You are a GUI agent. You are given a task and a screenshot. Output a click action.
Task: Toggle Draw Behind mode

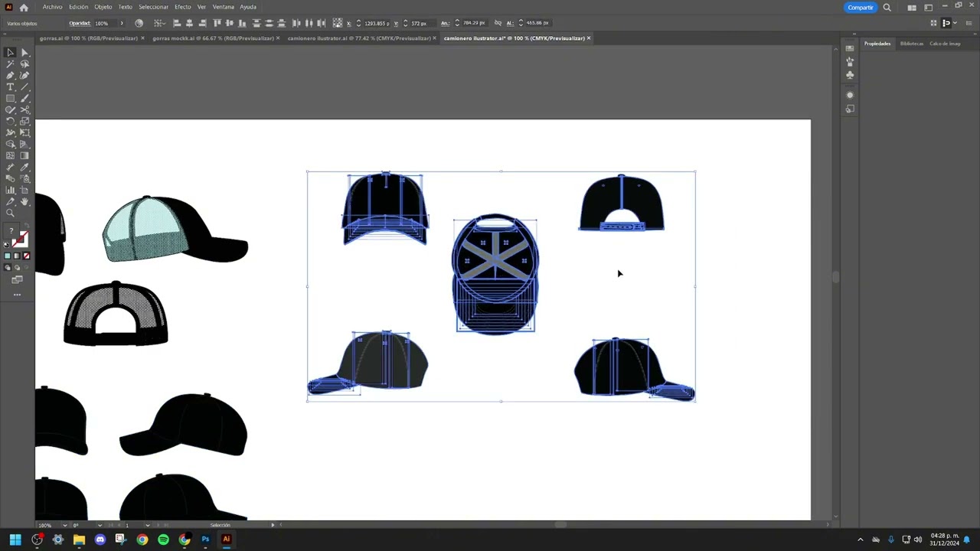17,267
